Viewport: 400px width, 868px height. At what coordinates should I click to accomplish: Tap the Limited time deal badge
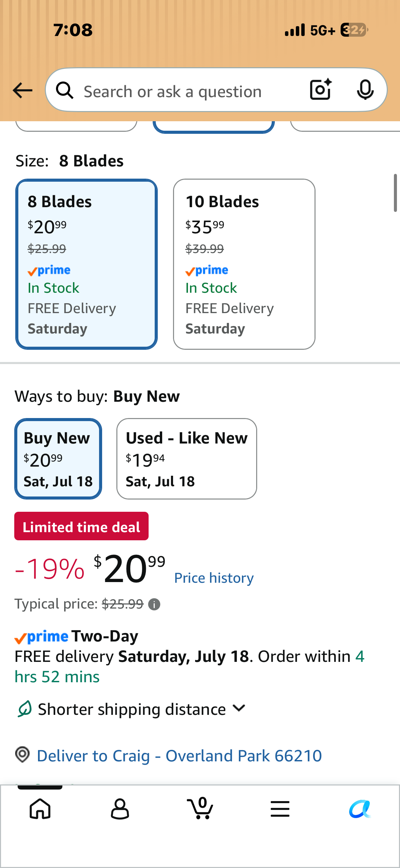point(81,526)
